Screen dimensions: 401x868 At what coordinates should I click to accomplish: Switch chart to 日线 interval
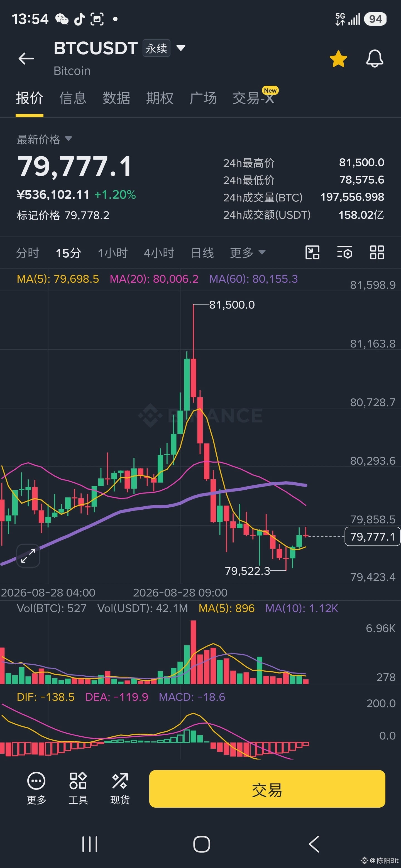(202, 253)
